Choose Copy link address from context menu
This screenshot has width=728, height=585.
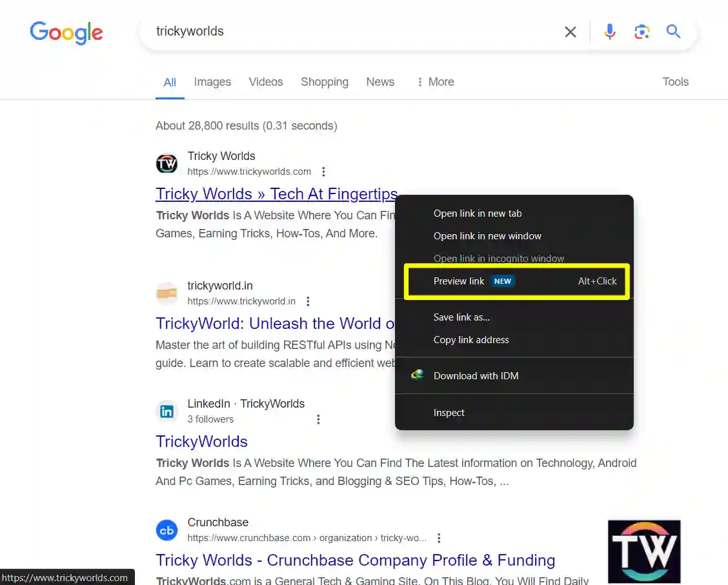click(x=471, y=340)
